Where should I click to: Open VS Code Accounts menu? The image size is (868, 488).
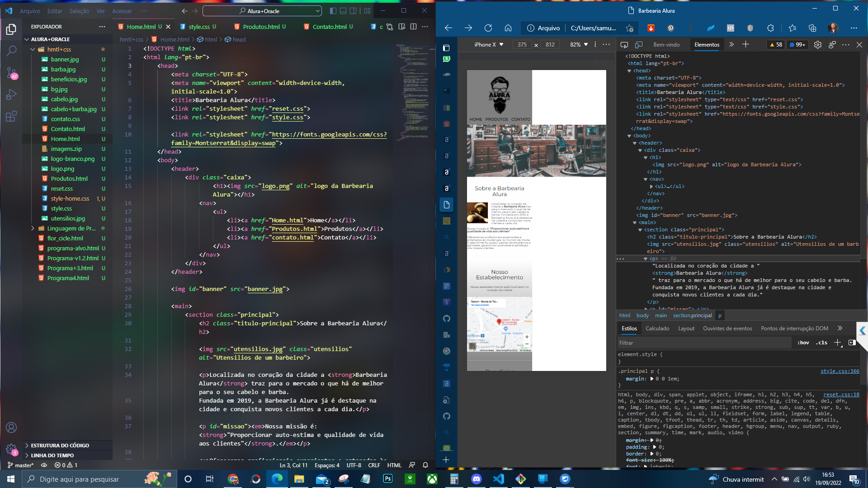pos(11,427)
